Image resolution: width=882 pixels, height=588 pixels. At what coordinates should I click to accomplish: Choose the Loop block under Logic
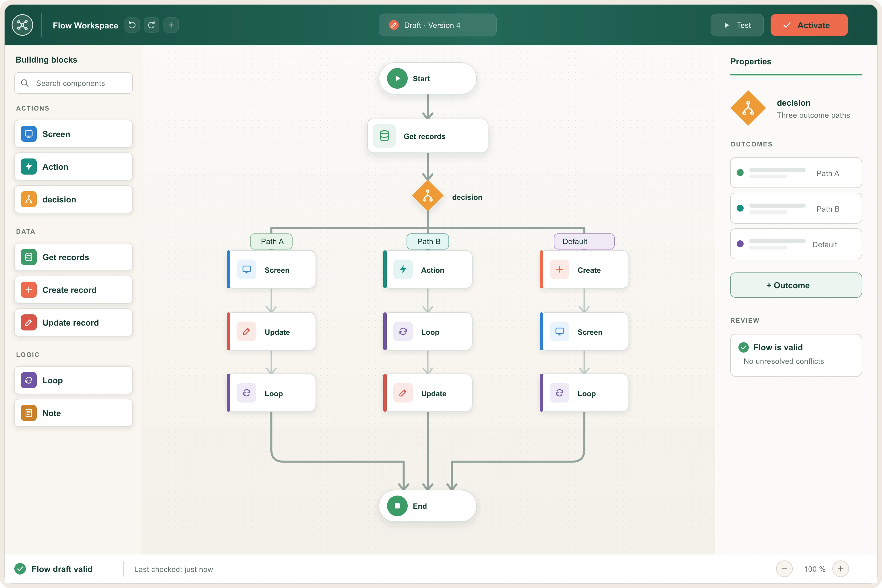pyautogui.click(x=73, y=380)
